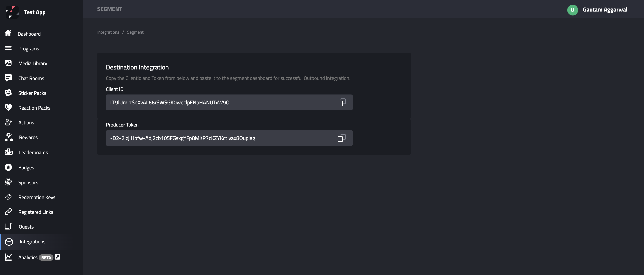Click the Reaction Packs heart icon
The width and height of the screenshot is (644, 275).
[x=8, y=108]
